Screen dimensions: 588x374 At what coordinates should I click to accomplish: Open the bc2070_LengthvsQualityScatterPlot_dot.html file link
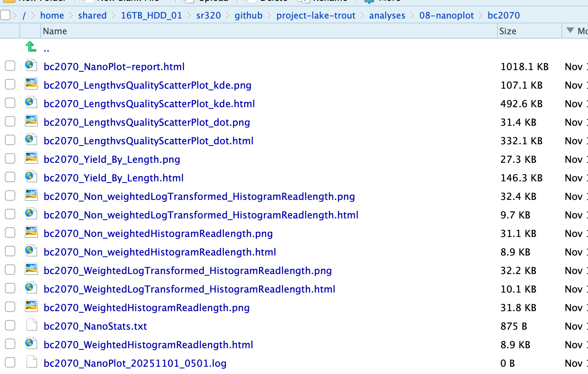tap(149, 141)
